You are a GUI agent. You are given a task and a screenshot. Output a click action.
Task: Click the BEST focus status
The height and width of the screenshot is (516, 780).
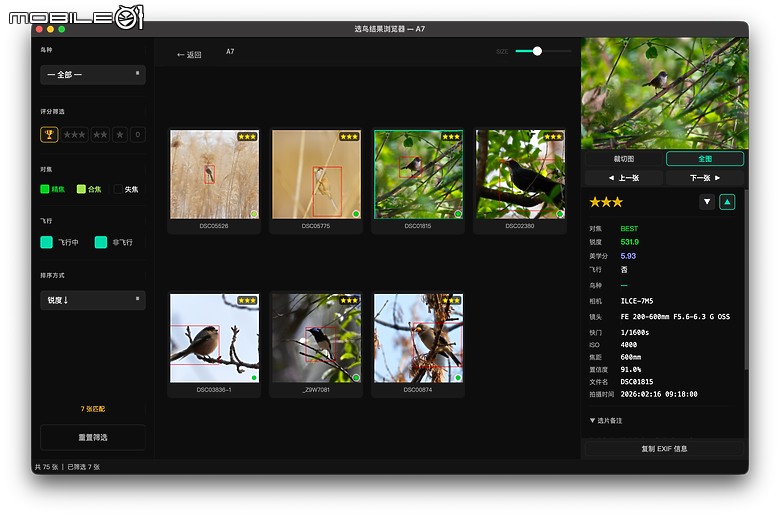[629, 228]
